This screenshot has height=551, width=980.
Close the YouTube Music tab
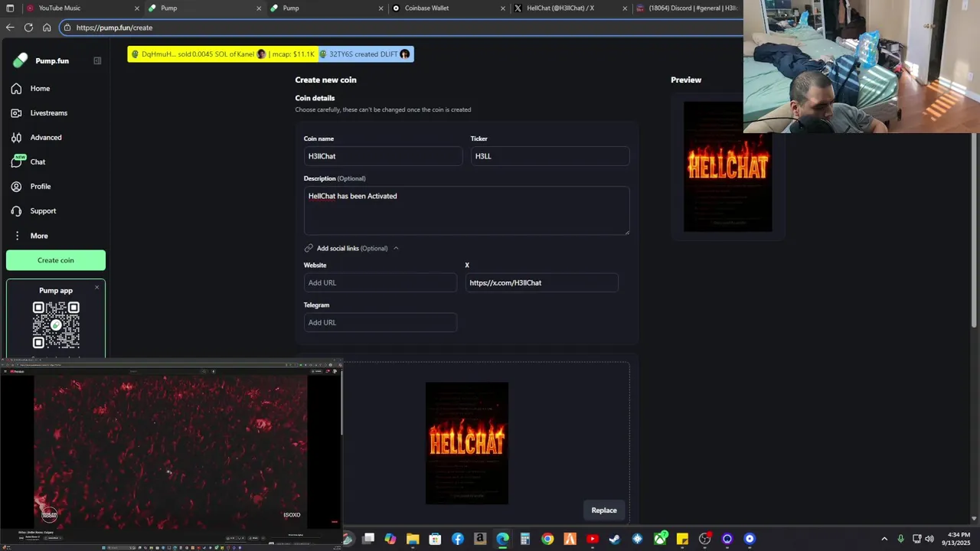click(x=137, y=8)
